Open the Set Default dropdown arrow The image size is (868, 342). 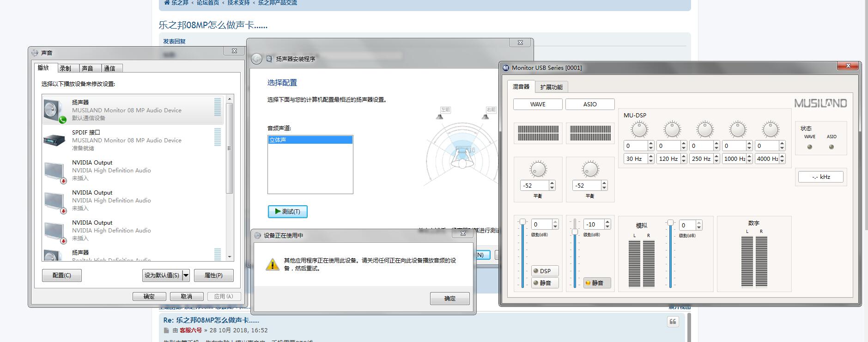(186, 275)
